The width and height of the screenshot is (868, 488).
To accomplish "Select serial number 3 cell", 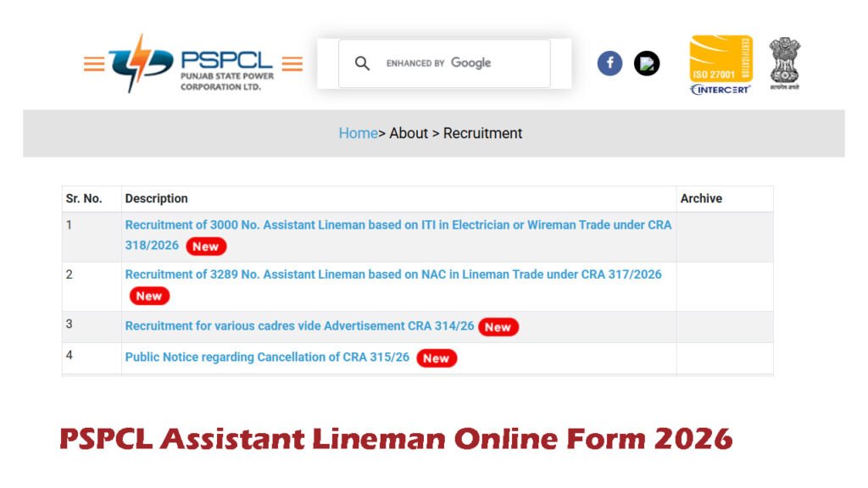I will point(92,327).
